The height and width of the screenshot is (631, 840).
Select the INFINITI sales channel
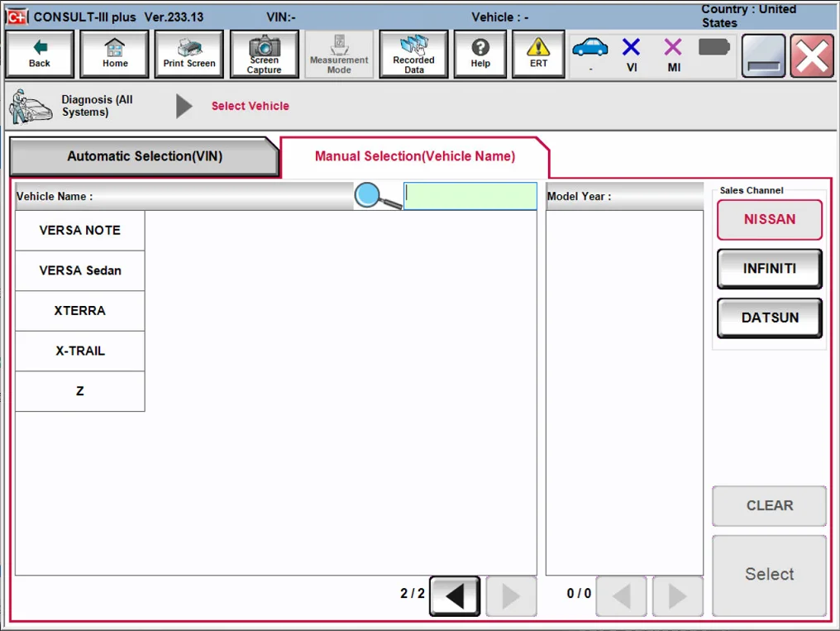(768, 269)
